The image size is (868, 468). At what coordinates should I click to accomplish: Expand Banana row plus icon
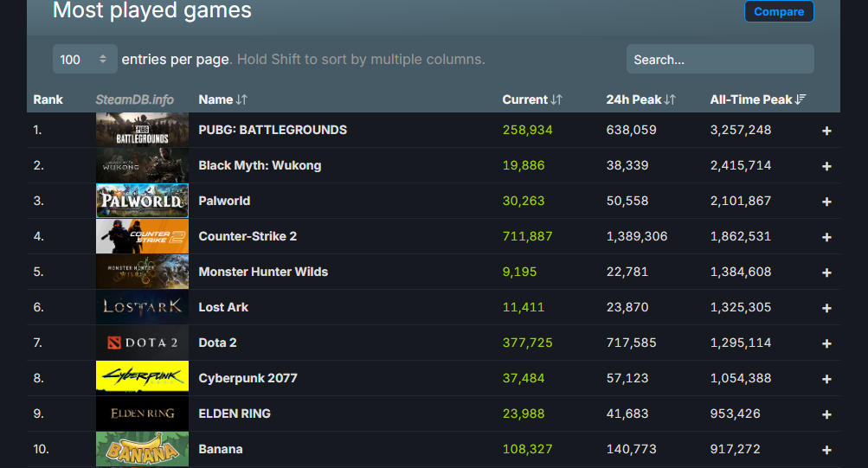[826, 450]
